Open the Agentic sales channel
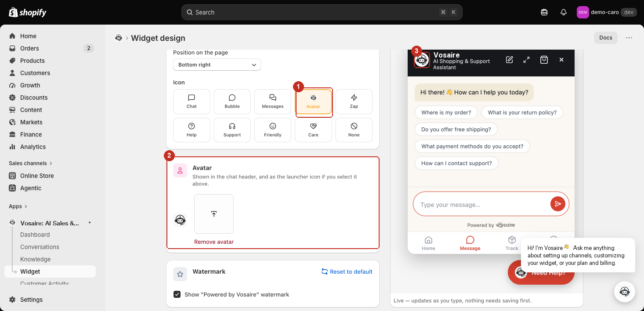Screen dimensions: 644x311 (50, 188)
